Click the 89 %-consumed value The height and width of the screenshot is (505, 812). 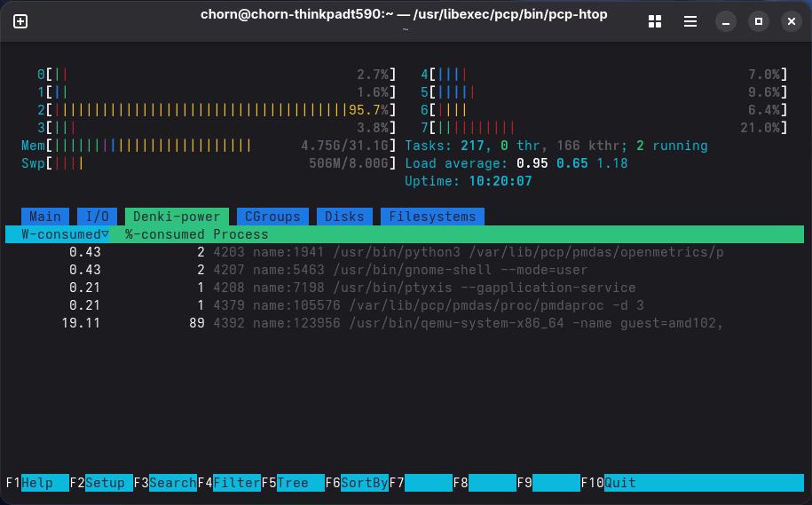pos(197,323)
